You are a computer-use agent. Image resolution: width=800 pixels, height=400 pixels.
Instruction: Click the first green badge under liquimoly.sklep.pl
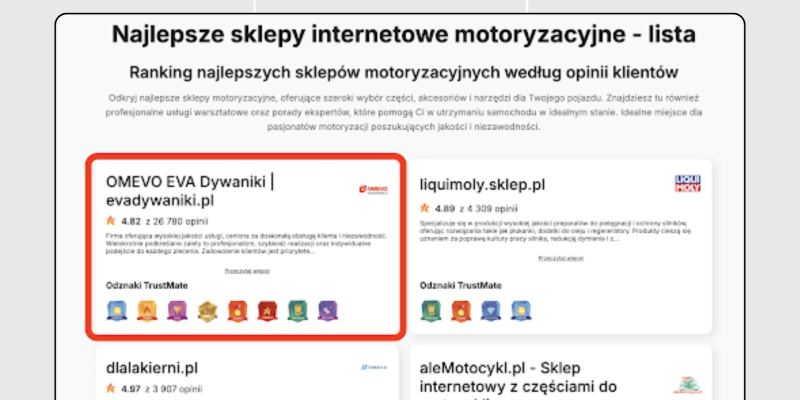coord(431,311)
